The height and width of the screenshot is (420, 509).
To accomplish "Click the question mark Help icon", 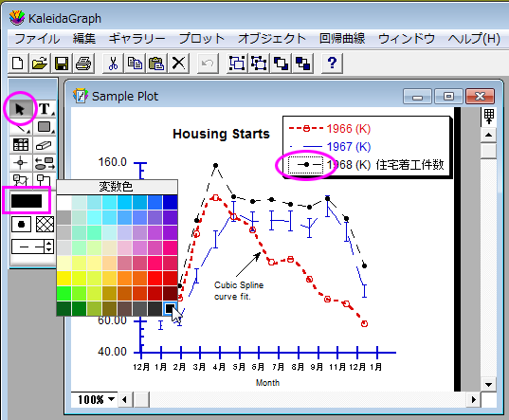I will click(332, 63).
